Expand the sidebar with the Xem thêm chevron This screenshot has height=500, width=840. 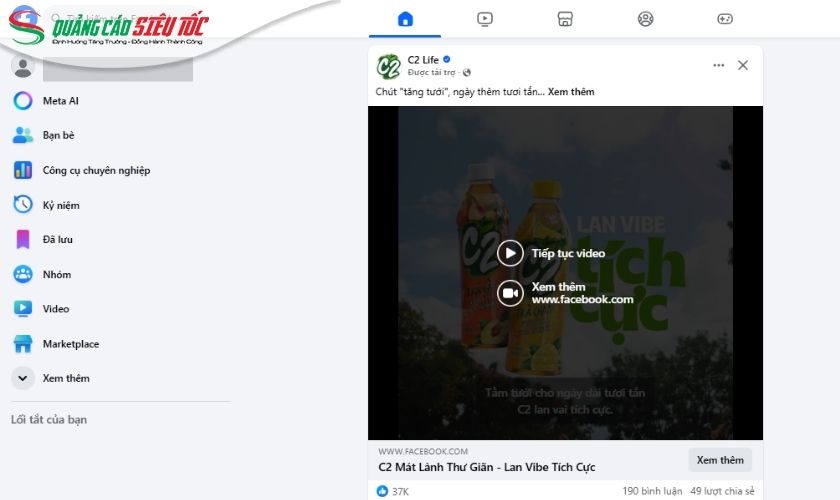22,378
